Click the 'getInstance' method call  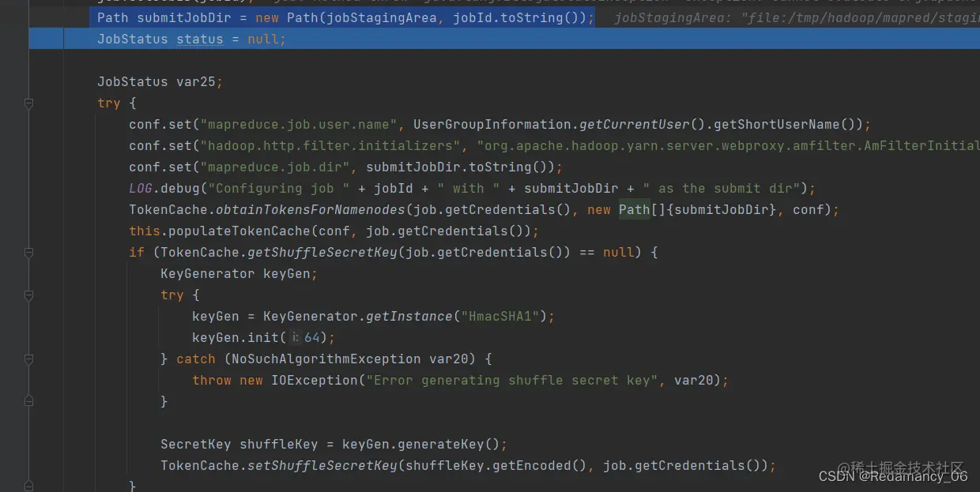(x=409, y=317)
